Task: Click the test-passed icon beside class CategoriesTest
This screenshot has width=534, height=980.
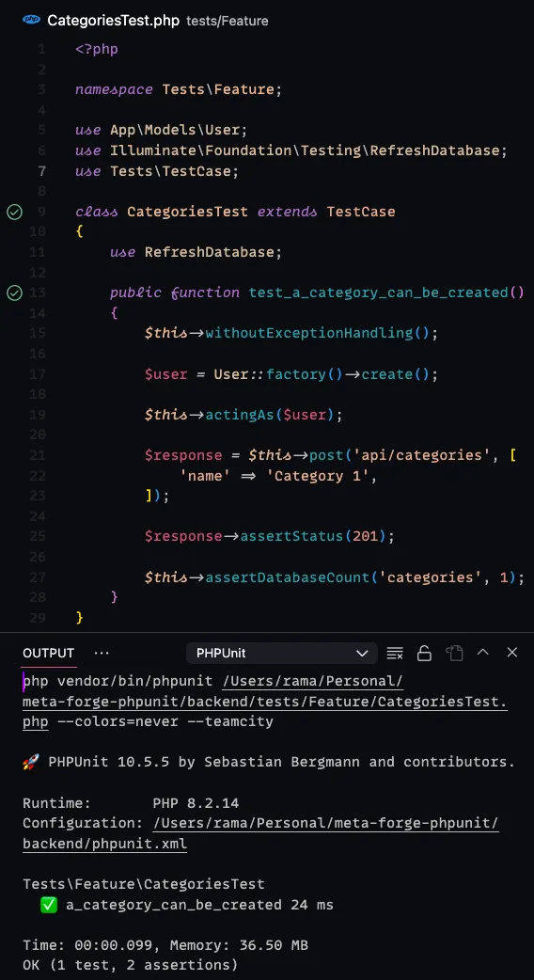Action: coord(14,212)
